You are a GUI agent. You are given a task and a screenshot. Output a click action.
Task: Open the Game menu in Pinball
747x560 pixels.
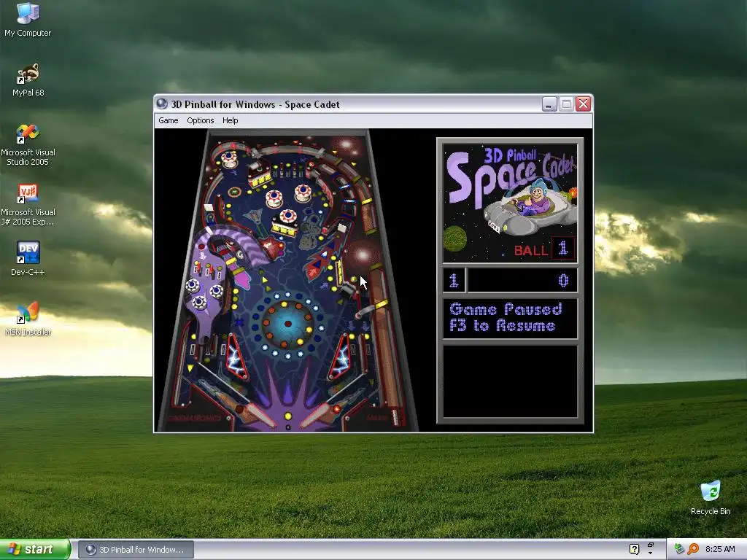pos(169,120)
